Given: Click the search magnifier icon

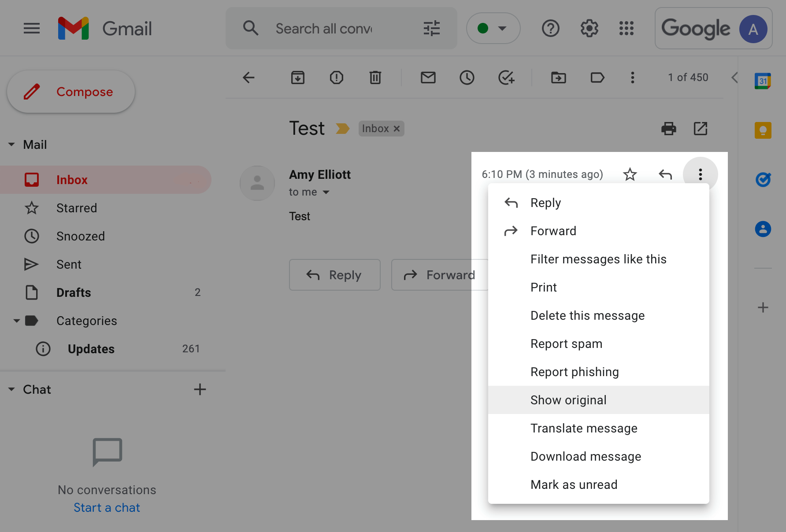Looking at the screenshot, I should pos(251,28).
